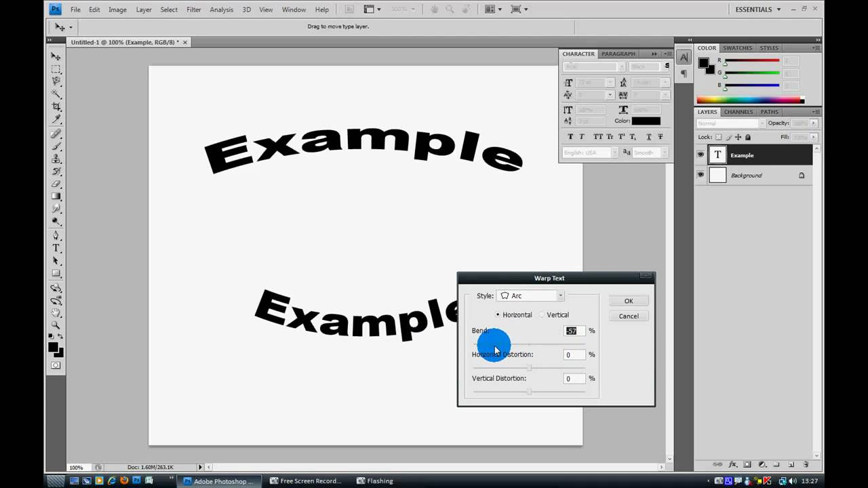Select the Rectangle shape tool
The height and width of the screenshot is (488, 868).
click(x=56, y=273)
